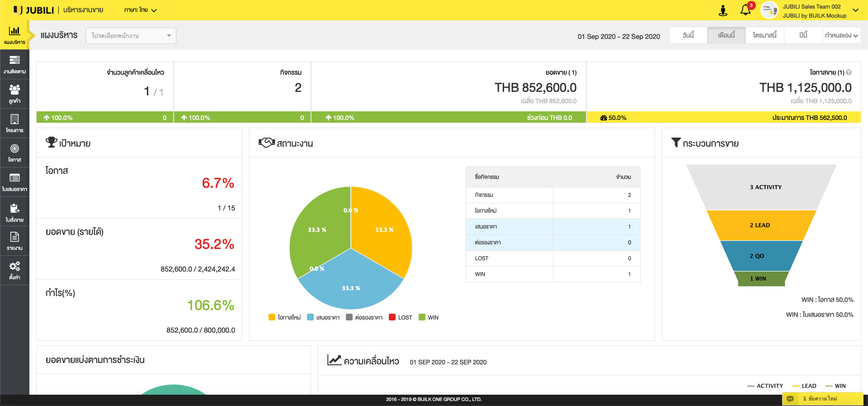Viewport: 868px width, 406px height.
Task: Click the กำไร(%) 106.6% target percentage
Action: 211,305
